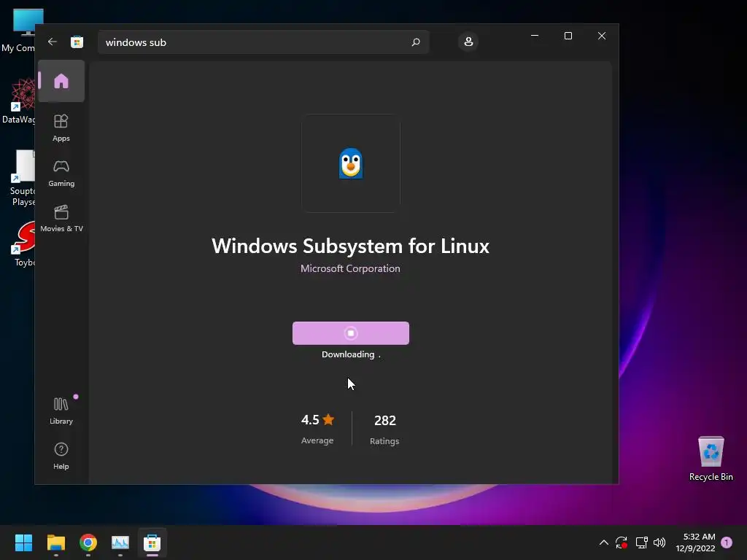Minimize the Microsoft Store window
Screen dimensions: 747x560
[x=535, y=36]
